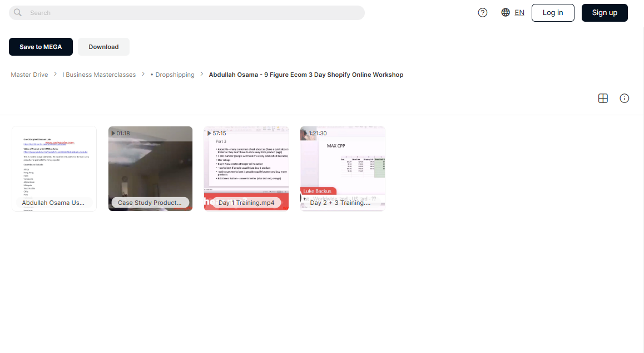
Task: Click Save to MEGA button
Action: click(41, 47)
